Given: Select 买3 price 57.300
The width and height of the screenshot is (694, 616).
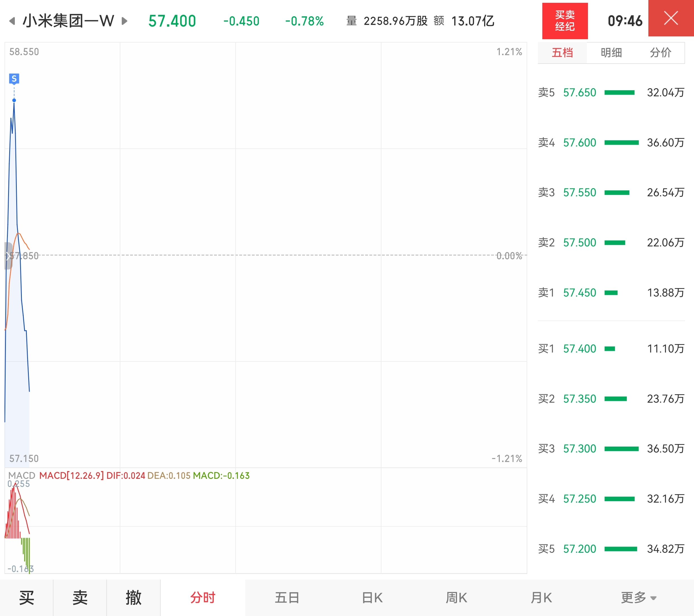Looking at the screenshot, I should (580, 449).
